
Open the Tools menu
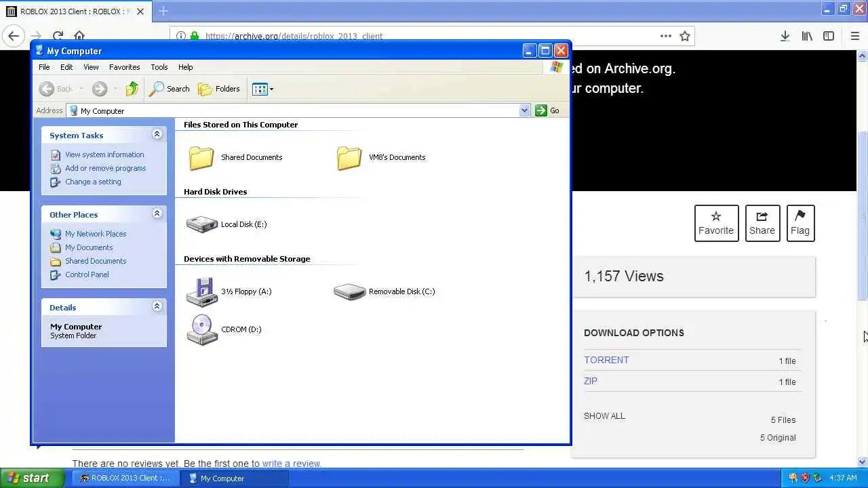click(x=159, y=67)
